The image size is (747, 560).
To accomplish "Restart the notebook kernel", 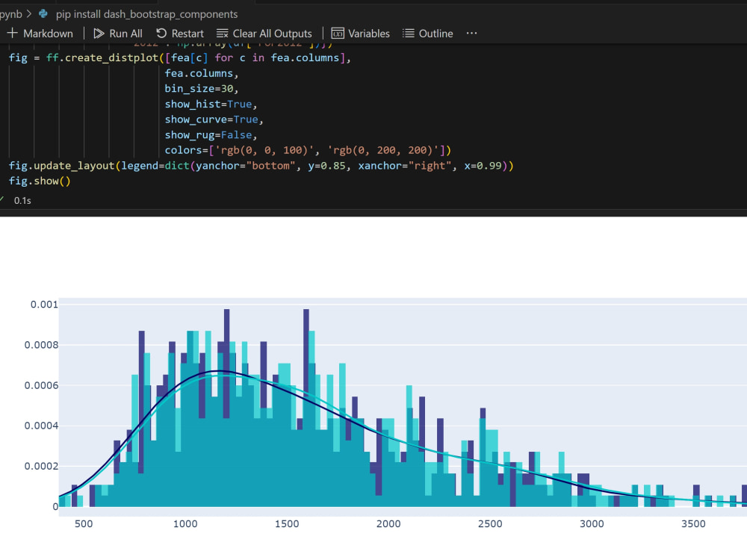I will point(180,34).
